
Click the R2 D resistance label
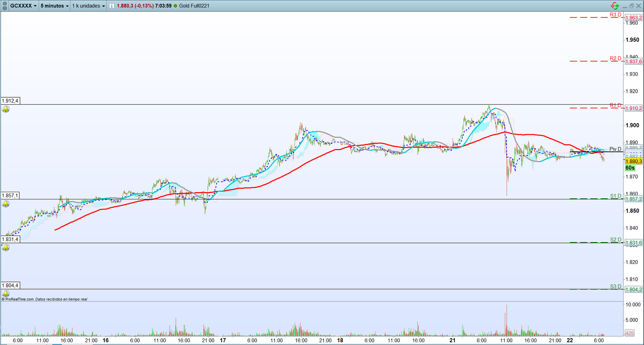coord(615,59)
